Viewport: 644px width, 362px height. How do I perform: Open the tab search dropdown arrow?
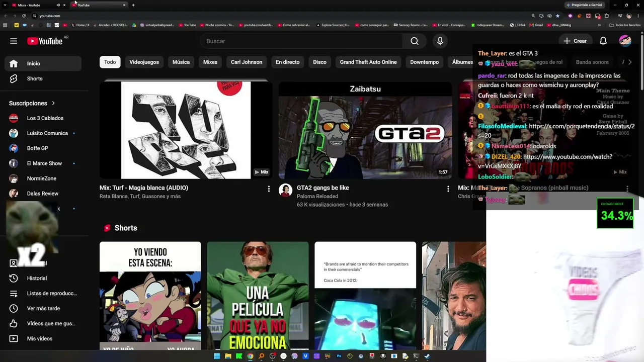(5, 5)
